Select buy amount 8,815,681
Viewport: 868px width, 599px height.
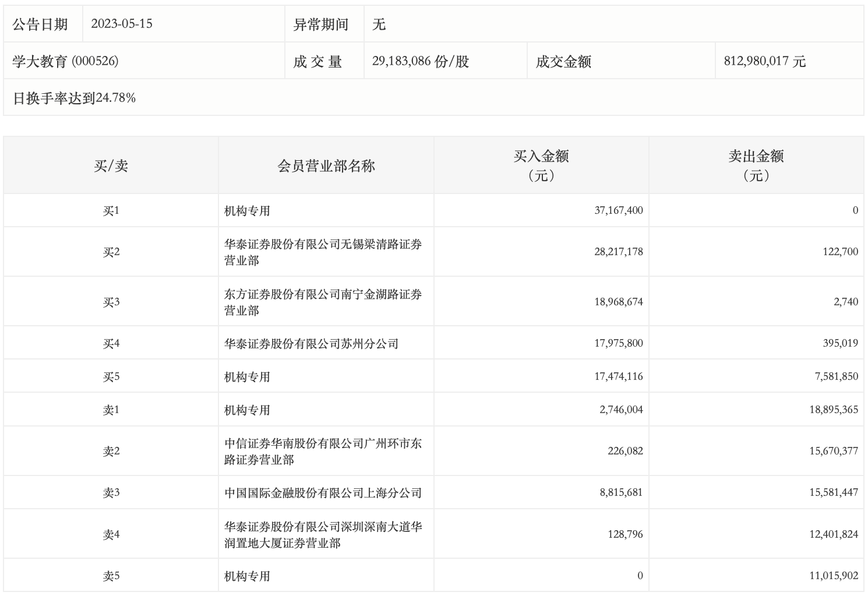pyautogui.click(x=622, y=492)
